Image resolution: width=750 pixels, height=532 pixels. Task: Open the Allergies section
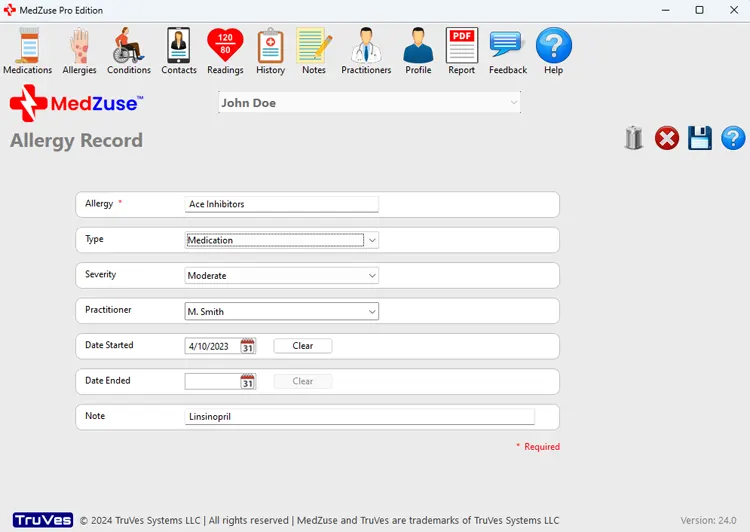point(79,51)
